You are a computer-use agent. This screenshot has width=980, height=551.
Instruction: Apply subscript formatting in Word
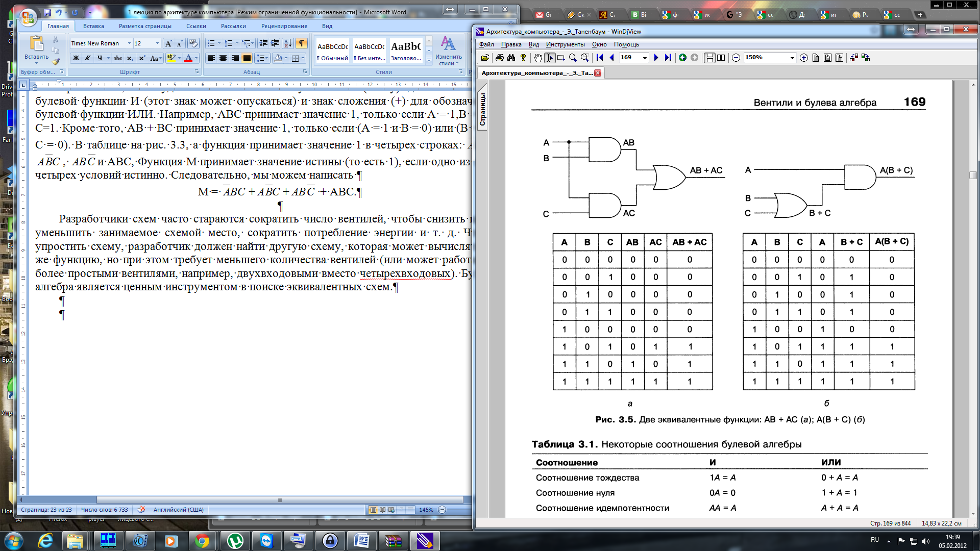130,58
